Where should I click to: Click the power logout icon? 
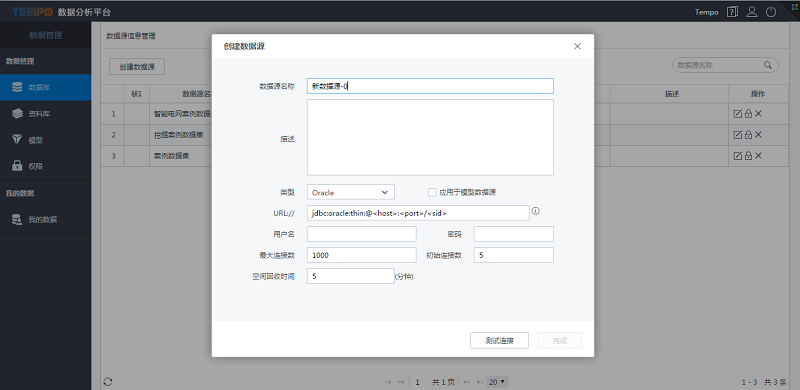(770, 12)
